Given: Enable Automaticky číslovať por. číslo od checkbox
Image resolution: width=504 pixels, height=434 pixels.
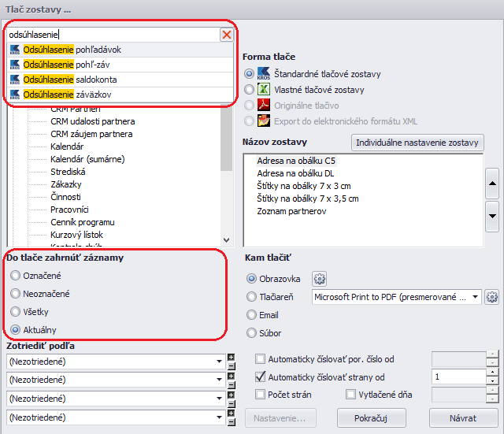Looking at the screenshot, I should pyautogui.click(x=261, y=359).
